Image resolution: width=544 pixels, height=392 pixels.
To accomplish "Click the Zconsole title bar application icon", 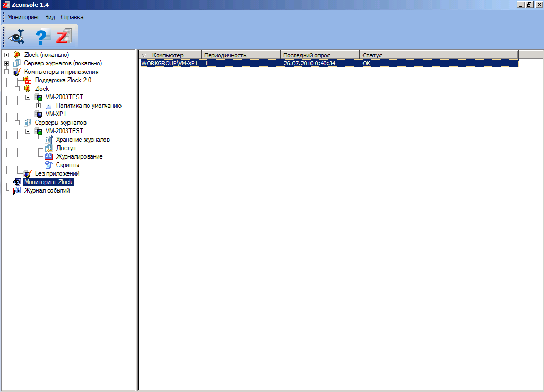I will [x=5, y=5].
